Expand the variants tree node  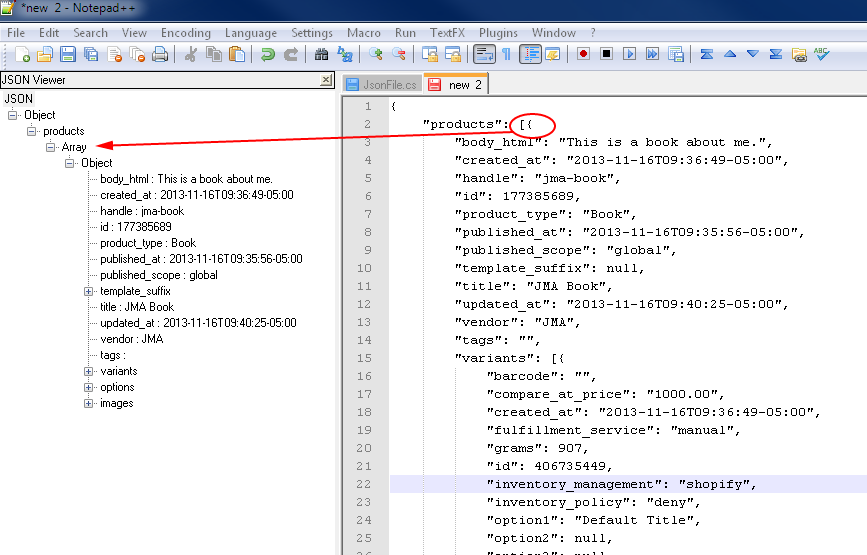(x=88, y=371)
